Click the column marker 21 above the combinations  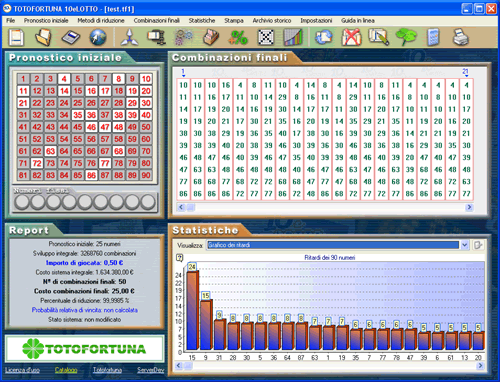click(466, 72)
